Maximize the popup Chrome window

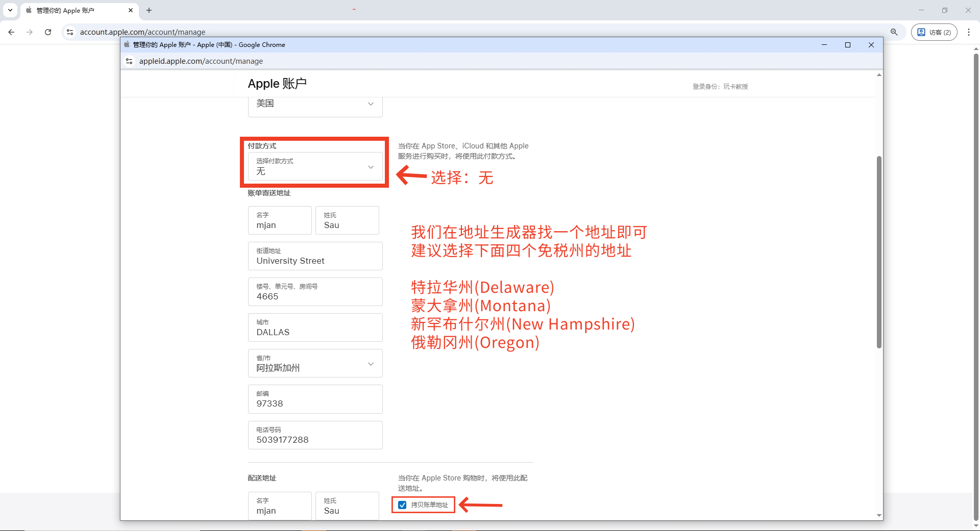click(848, 45)
